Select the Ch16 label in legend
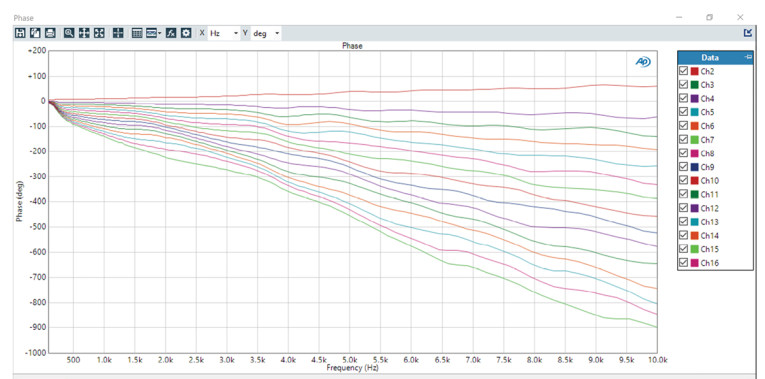Viewport: 765px width, 379px height. pyautogui.click(x=709, y=262)
